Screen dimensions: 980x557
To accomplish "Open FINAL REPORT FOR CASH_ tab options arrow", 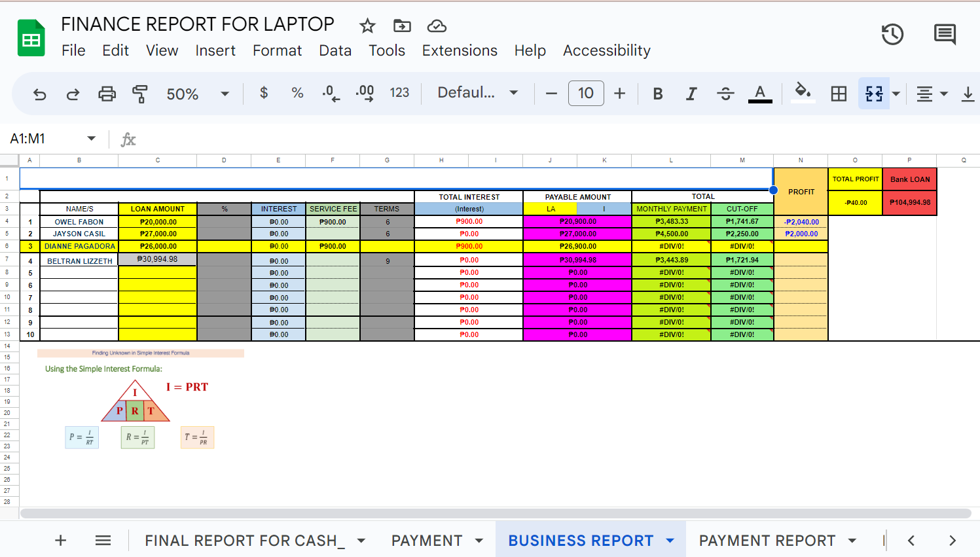I will coord(361,541).
